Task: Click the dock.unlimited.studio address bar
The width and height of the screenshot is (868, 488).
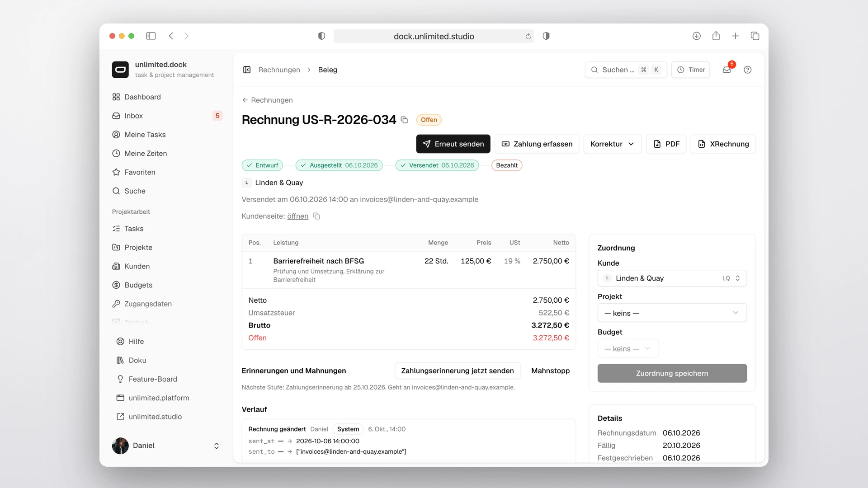Action: tap(434, 36)
